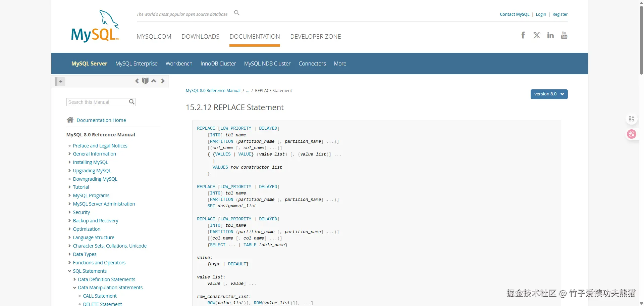644x306 pixels.
Task: Click the Login link
Action: (541, 14)
